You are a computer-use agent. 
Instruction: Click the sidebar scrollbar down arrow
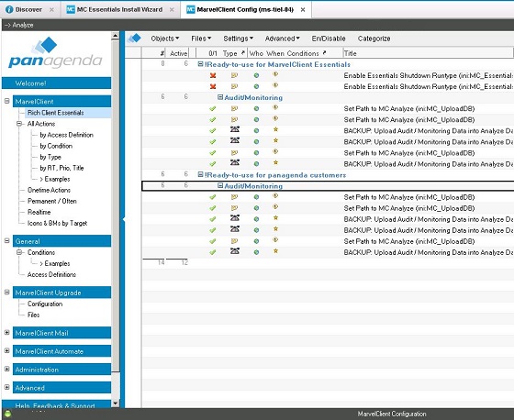(115, 403)
